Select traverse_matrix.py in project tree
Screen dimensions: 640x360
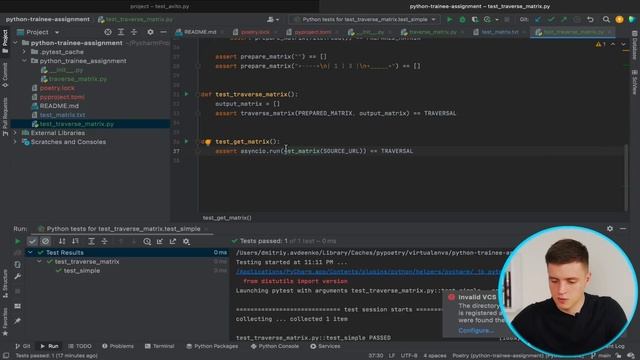(x=78, y=79)
